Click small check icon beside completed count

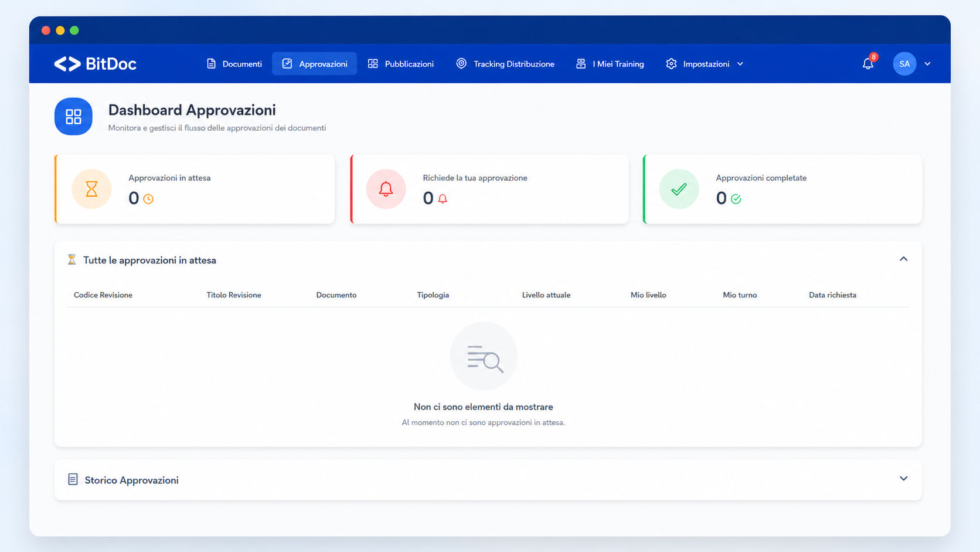[736, 199]
